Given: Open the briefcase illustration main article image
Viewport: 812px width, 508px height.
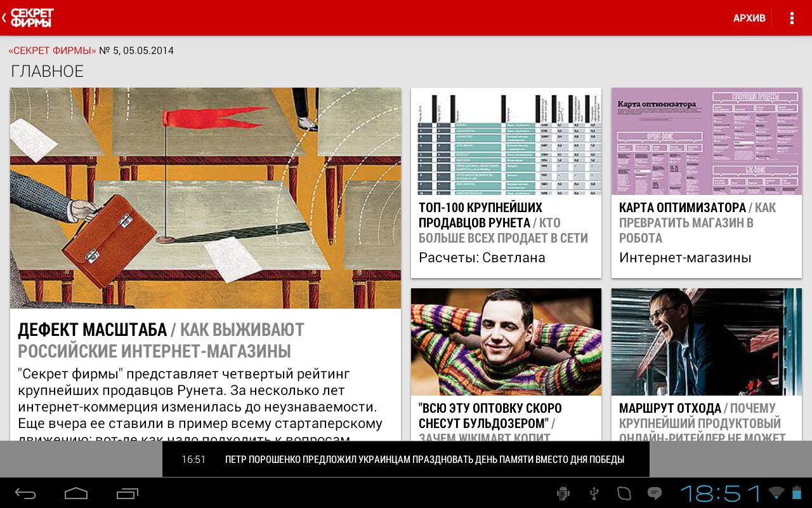Looking at the screenshot, I should click(x=206, y=198).
